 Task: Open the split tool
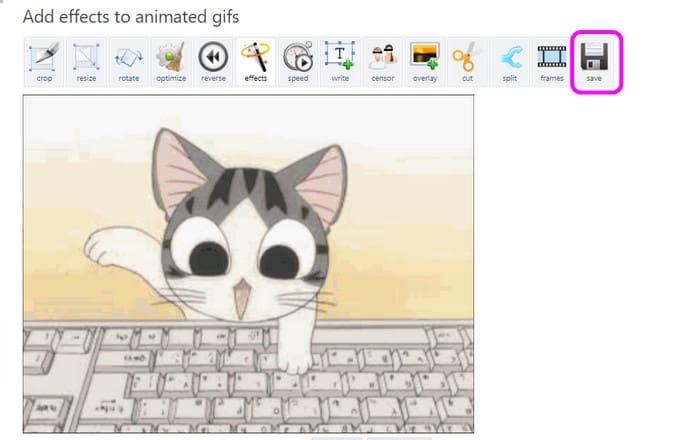pyautogui.click(x=509, y=62)
